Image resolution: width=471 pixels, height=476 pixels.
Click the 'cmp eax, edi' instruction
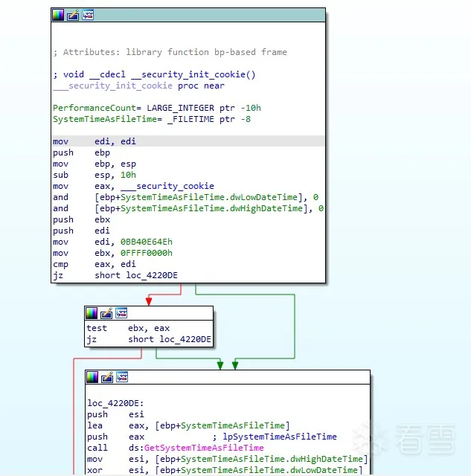(94, 264)
